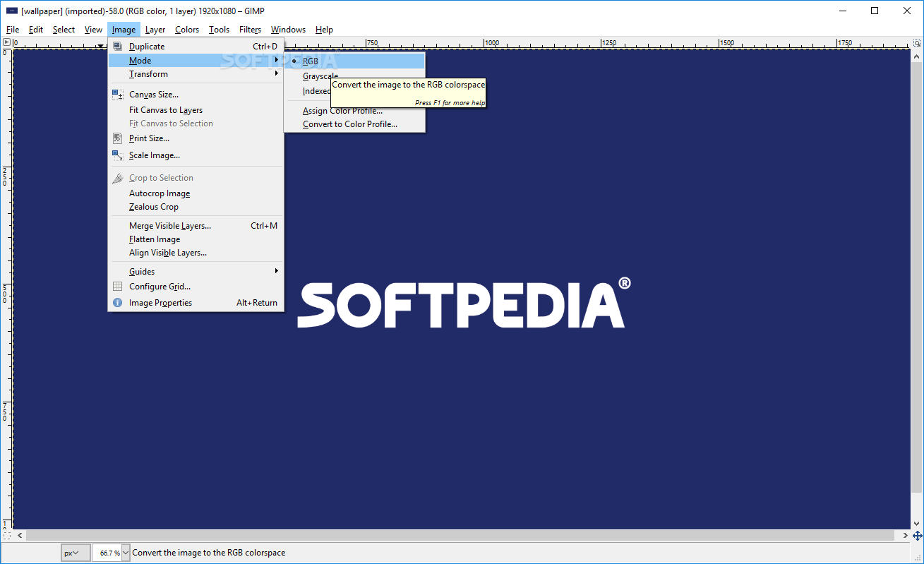This screenshot has width=924, height=564.
Task: Open the View menu
Action: [93, 30]
